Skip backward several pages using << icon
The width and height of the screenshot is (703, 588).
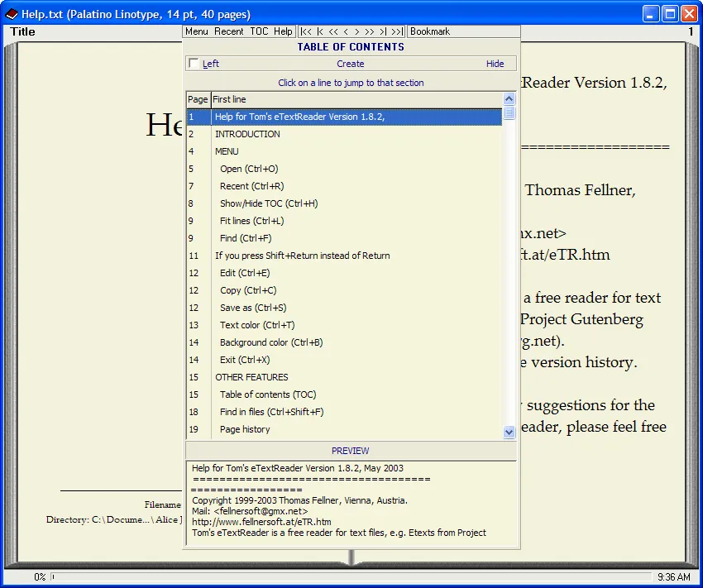332,31
